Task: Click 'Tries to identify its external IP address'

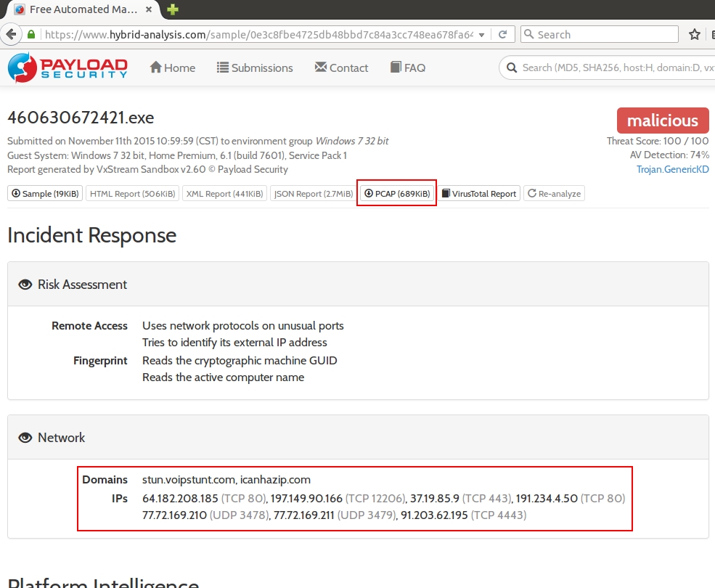Action: (x=234, y=342)
